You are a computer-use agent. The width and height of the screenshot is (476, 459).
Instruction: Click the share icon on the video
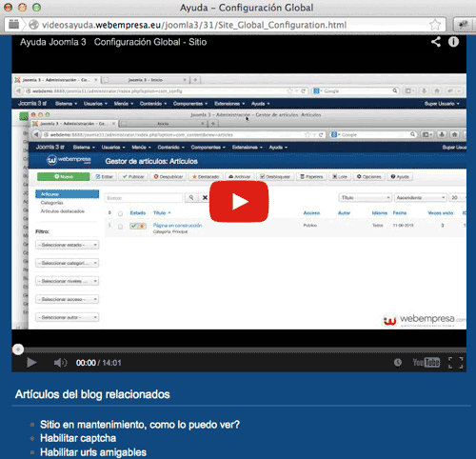(436, 42)
